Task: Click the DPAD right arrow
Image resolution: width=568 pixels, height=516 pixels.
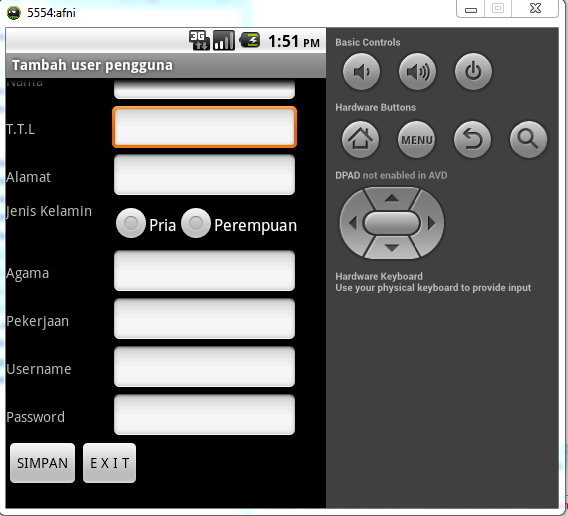Action: (431, 223)
